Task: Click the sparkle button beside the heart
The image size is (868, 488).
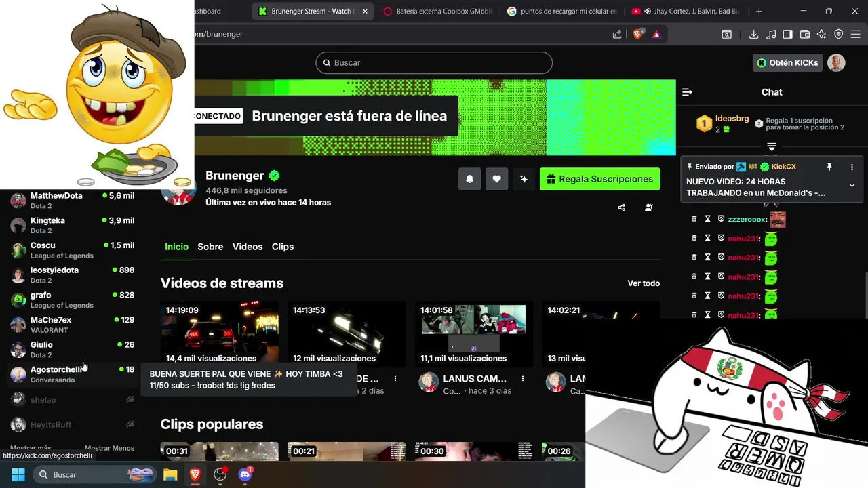Action: 524,179
